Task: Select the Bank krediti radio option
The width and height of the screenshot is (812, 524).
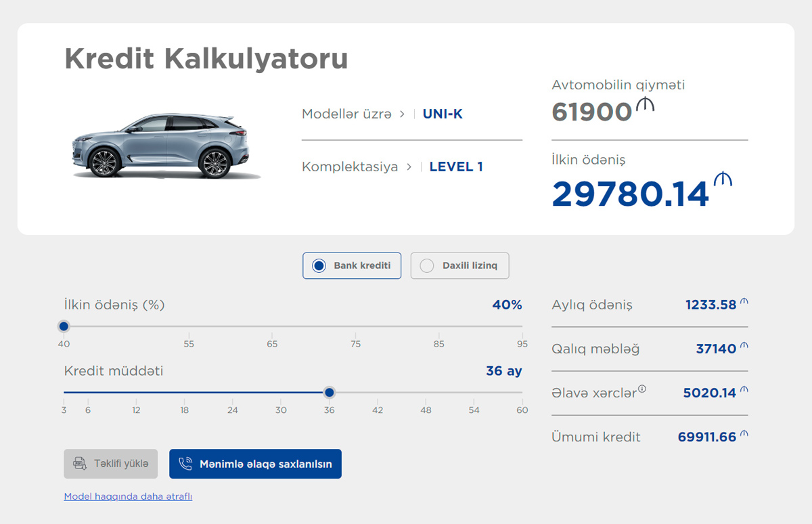Action: click(319, 266)
